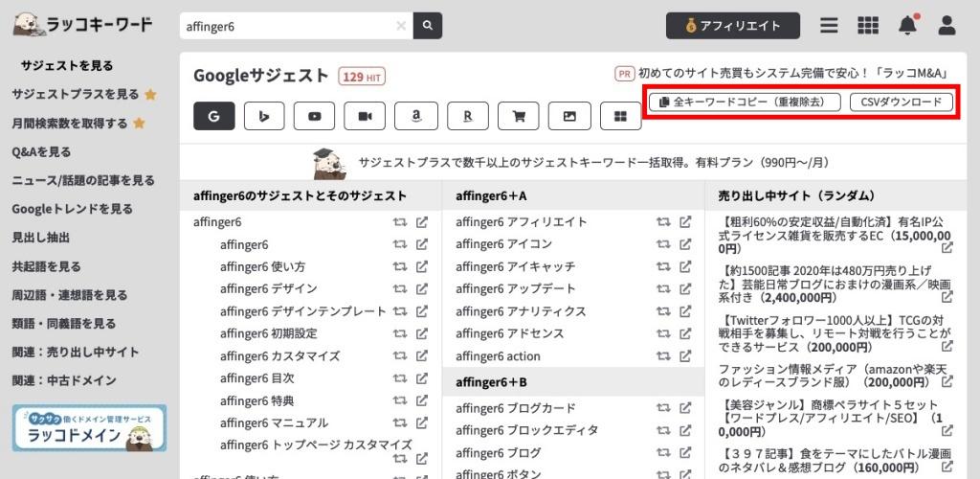Screen dimensions: 980x479
Task: Open 関連：中古ドメイン in sidebar
Action: pyautogui.click(x=64, y=380)
